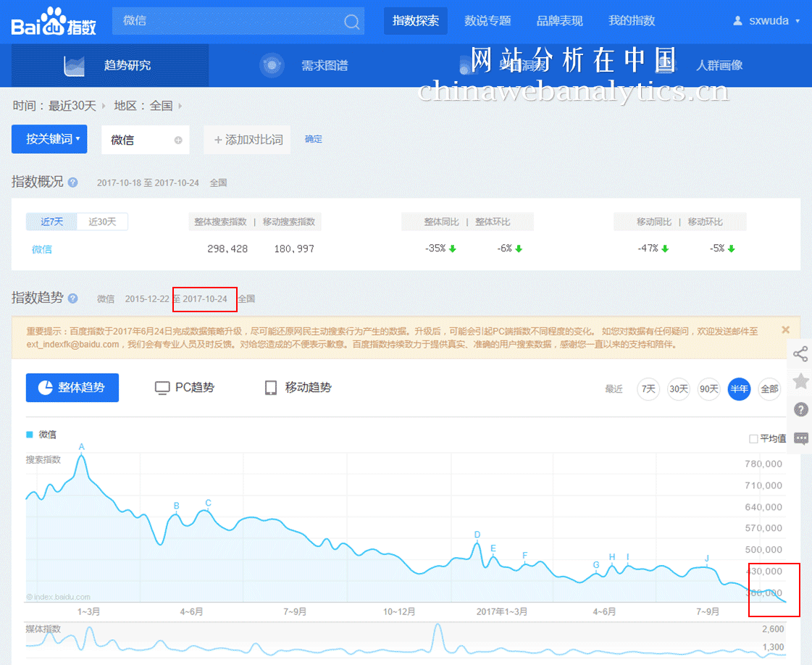Switch overview to 近30天
812x665 pixels.
(102, 222)
